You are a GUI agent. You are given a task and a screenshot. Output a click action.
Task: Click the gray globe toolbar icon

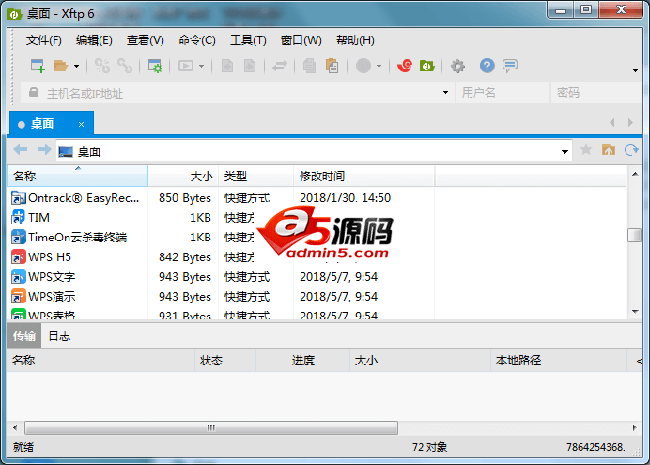pyautogui.click(x=364, y=66)
